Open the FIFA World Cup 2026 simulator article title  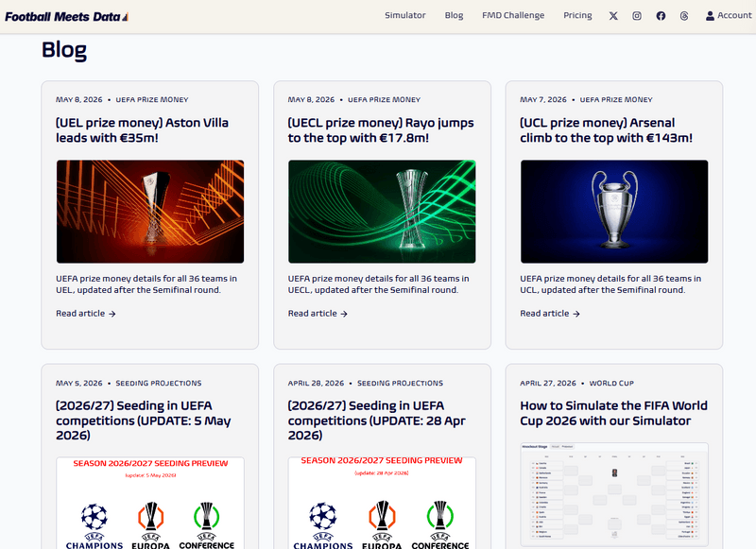(x=613, y=413)
